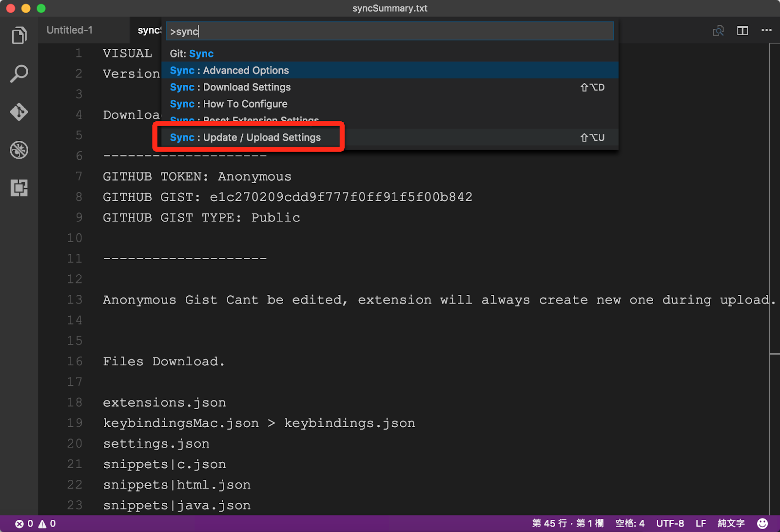Screen dimensions: 780x532
Task: Change the LF end-of-line setting
Action: coord(701,524)
